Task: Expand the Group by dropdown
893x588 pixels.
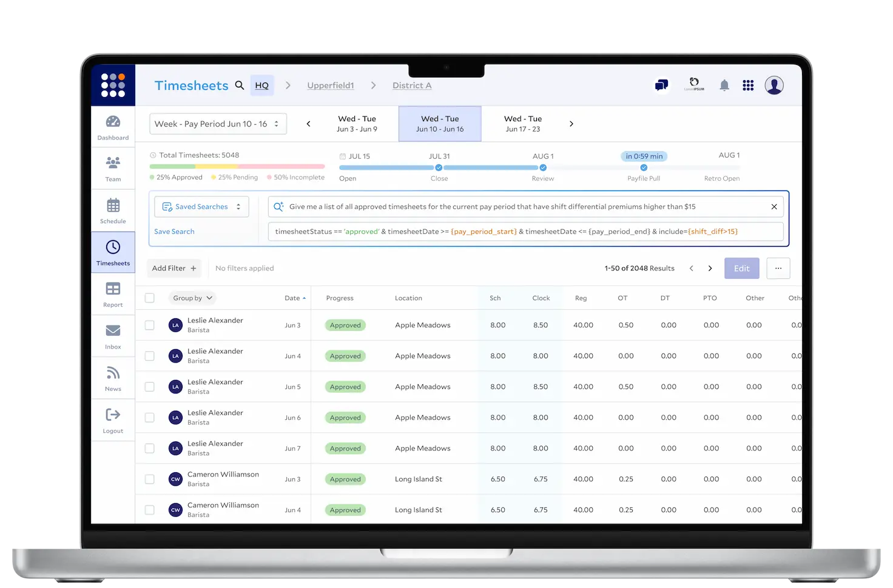Action: click(x=192, y=298)
